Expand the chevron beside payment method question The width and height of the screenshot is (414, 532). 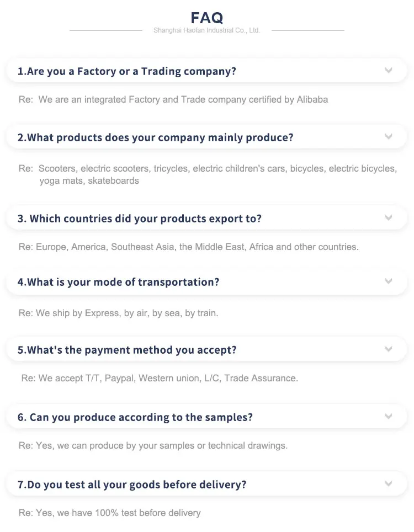pos(389,349)
